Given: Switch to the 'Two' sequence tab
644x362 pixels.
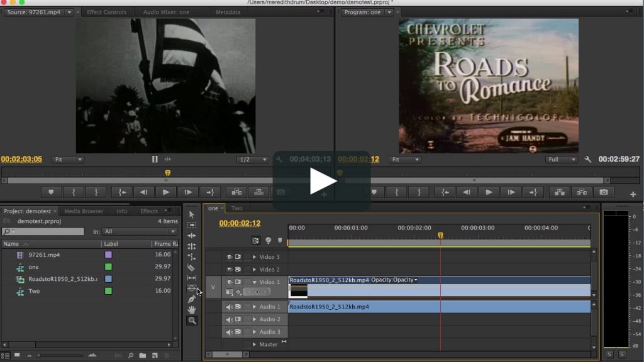Looking at the screenshot, I should point(236,208).
